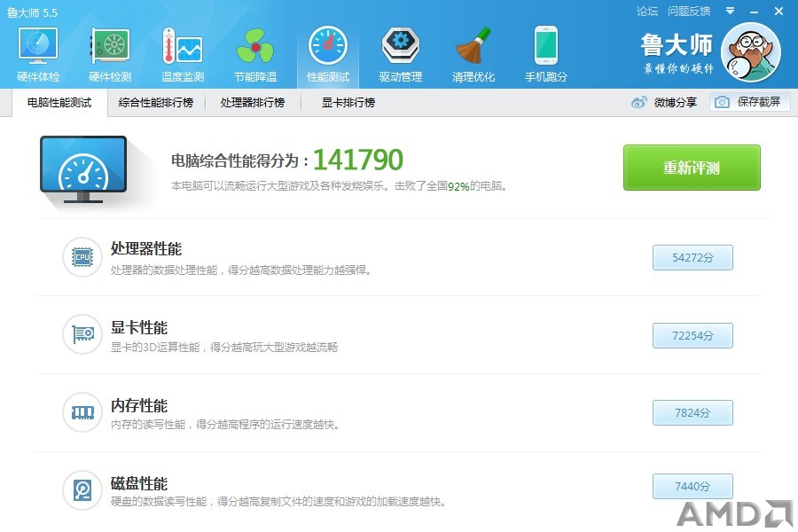Open 手机跑分 phone benchmark icon
The width and height of the screenshot is (798, 532).
click(x=546, y=46)
